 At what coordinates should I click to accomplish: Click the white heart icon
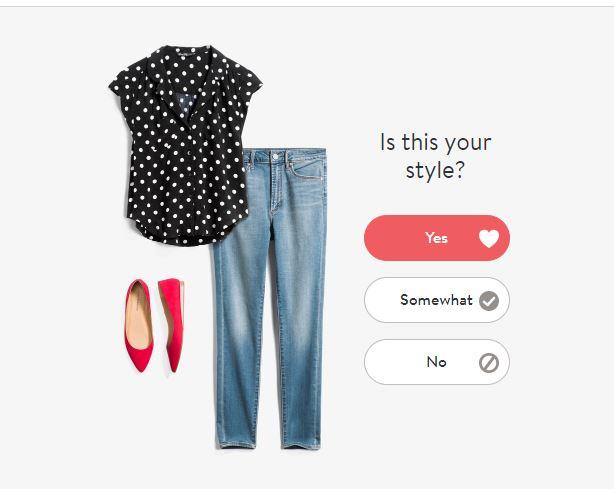[x=489, y=238]
